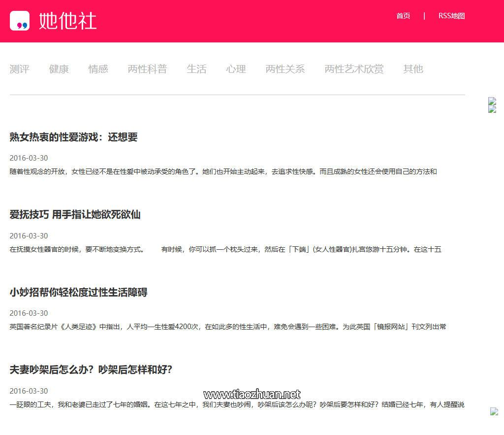Select the 两性艺术欣赏 tab

(354, 69)
